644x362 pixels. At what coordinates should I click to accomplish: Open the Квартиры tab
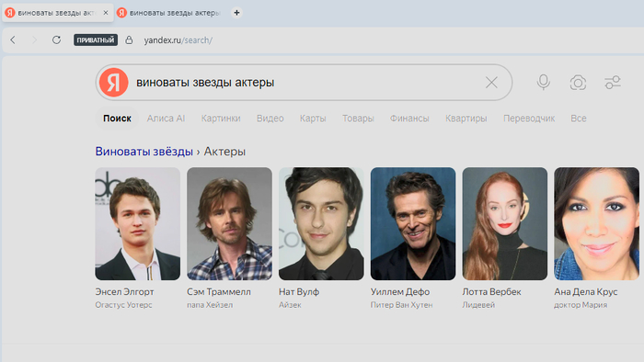coord(466,119)
